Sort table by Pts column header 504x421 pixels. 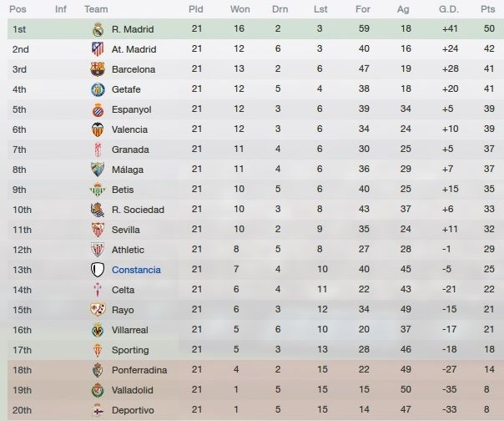(487, 9)
